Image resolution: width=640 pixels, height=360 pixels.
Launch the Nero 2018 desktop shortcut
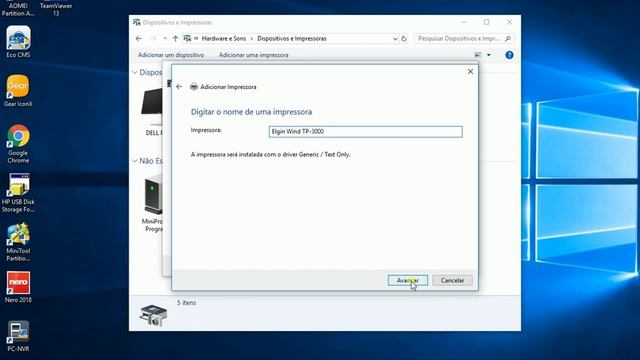click(x=18, y=287)
